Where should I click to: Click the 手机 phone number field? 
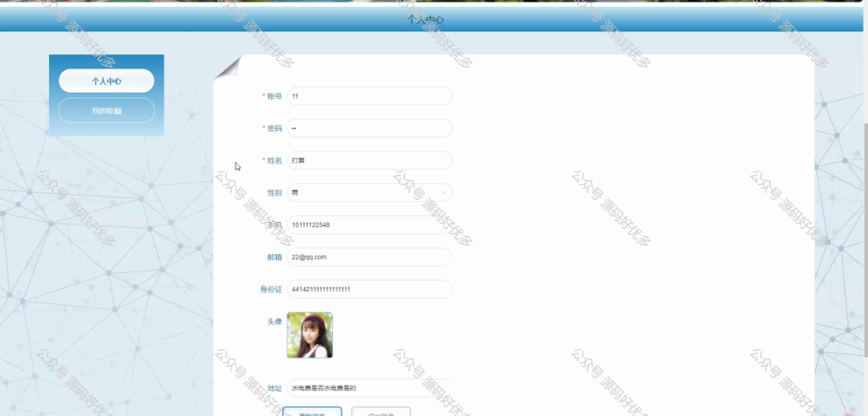tap(370, 225)
